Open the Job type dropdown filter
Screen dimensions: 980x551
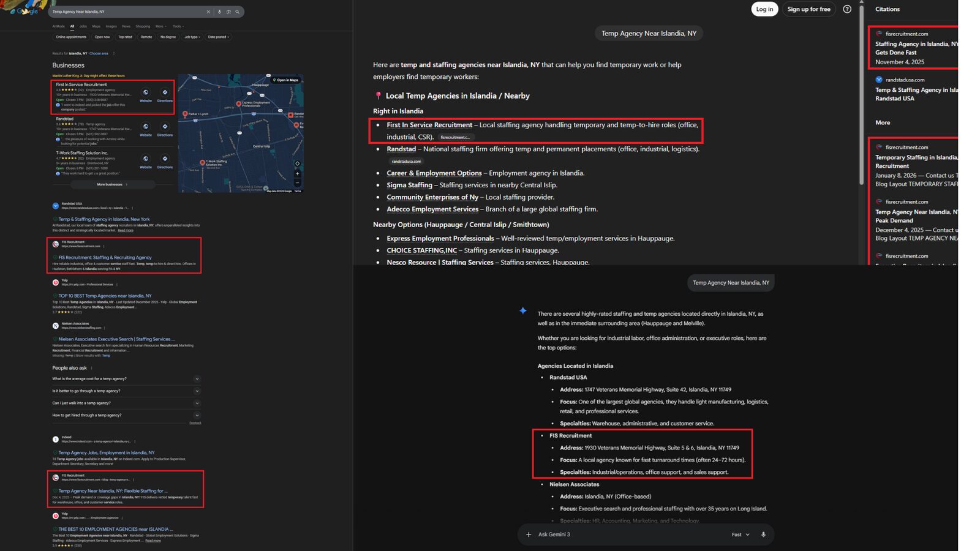click(192, 37)
